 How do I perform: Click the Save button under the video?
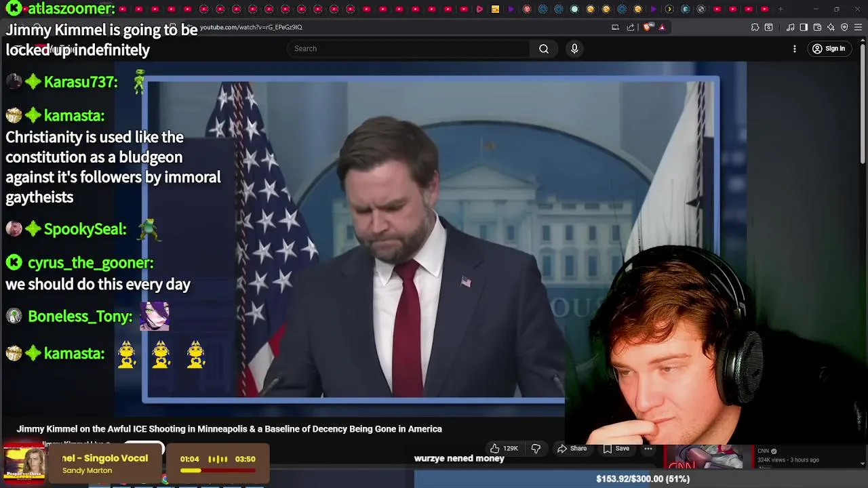pos(616,449)
